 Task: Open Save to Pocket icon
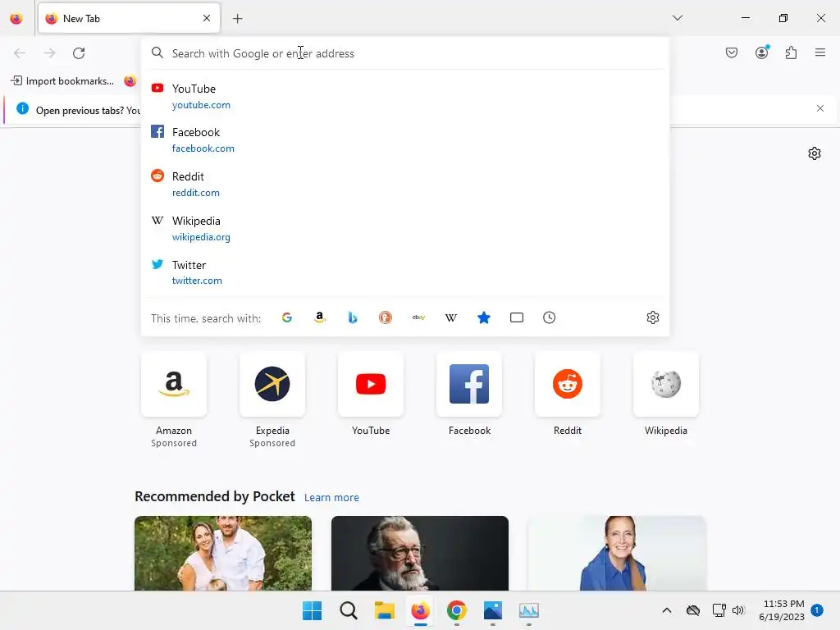pos(732,52)
